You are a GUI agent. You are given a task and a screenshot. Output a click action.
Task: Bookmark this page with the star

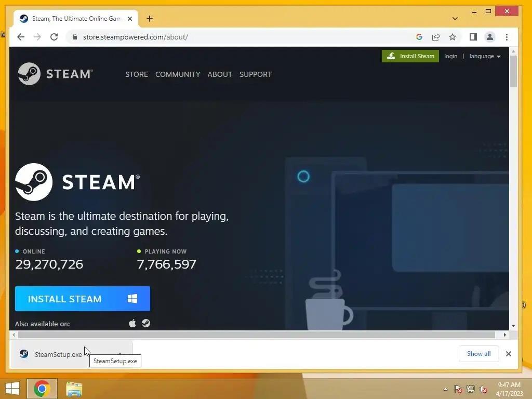coord(453,37)
